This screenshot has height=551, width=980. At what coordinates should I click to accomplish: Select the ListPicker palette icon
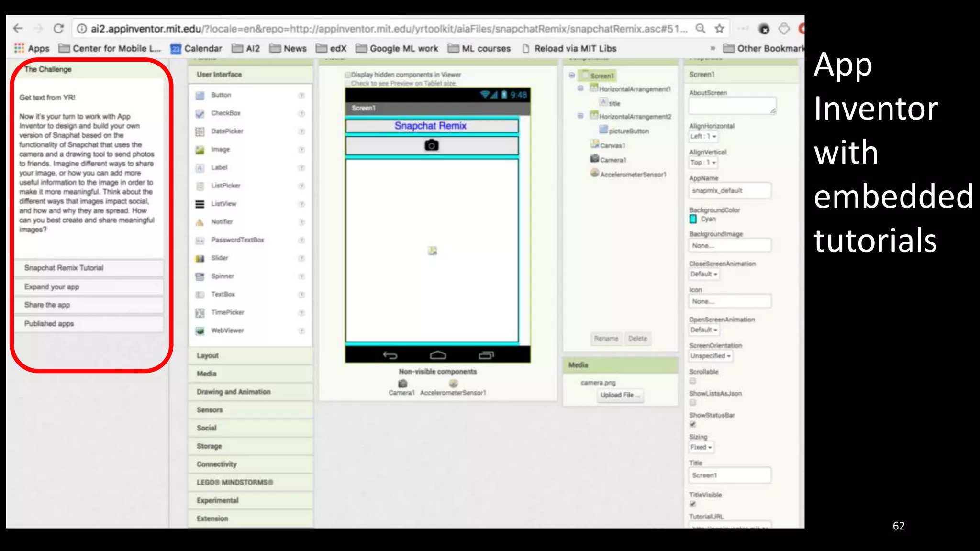[x=200, y=186]
